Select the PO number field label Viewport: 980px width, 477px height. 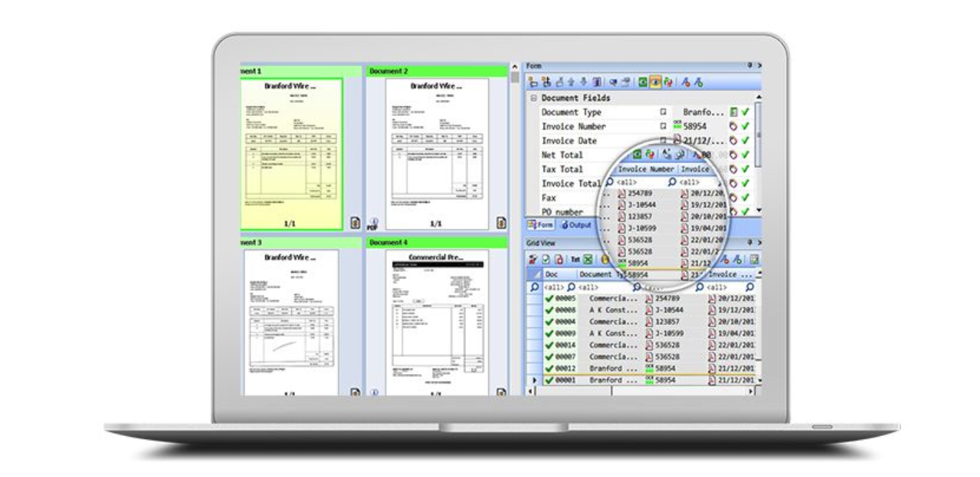click(562, 212)
